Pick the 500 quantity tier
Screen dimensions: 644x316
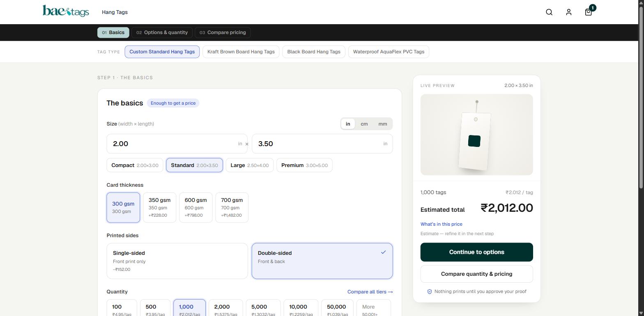click(155, 308)
